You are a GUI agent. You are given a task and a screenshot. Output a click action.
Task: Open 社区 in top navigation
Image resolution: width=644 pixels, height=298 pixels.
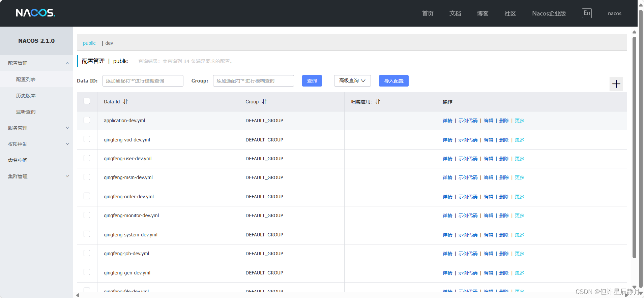(510, 13)
